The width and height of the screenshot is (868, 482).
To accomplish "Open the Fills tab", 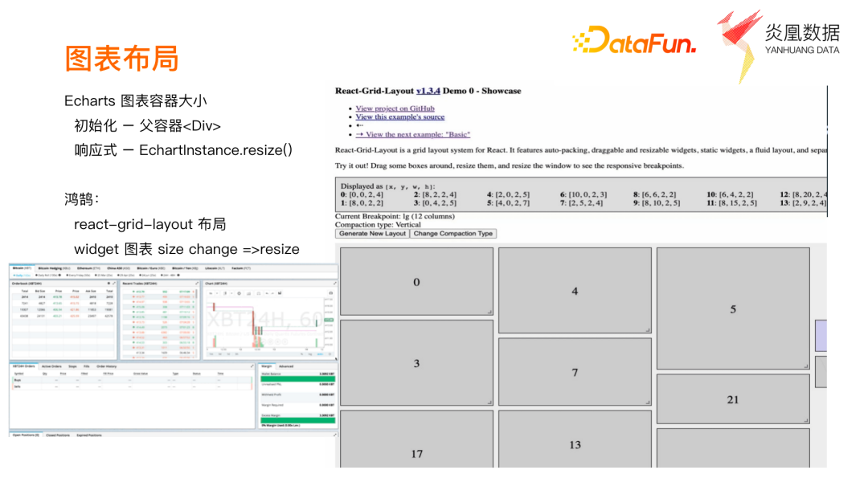I will [x=86, y=366].
